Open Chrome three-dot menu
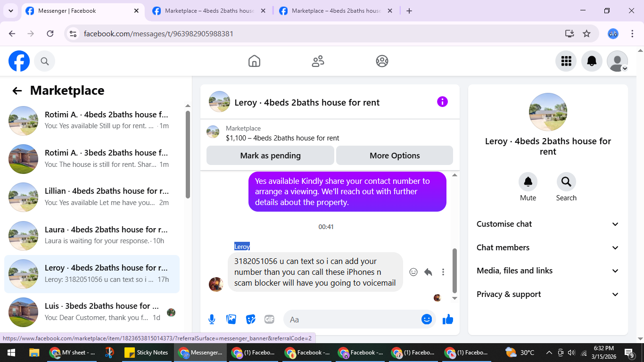Screen dimensions: 644x362 tap(633, 33)
